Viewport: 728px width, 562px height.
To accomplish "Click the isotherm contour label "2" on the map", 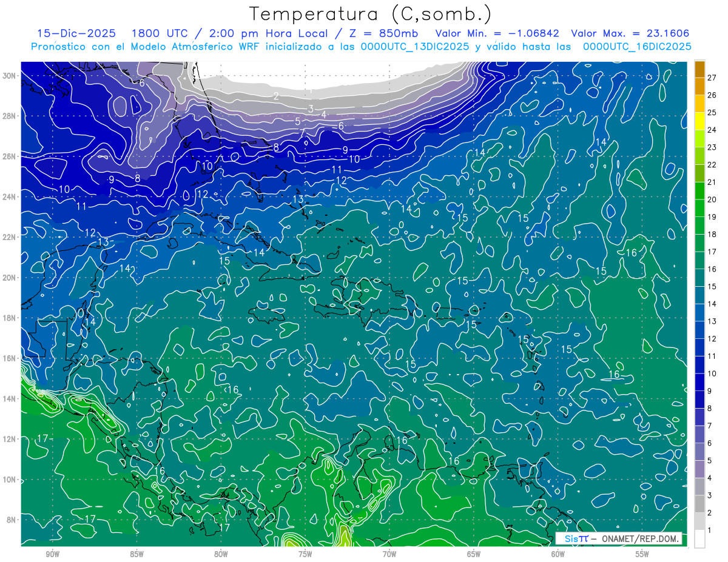I will (276, 96).
